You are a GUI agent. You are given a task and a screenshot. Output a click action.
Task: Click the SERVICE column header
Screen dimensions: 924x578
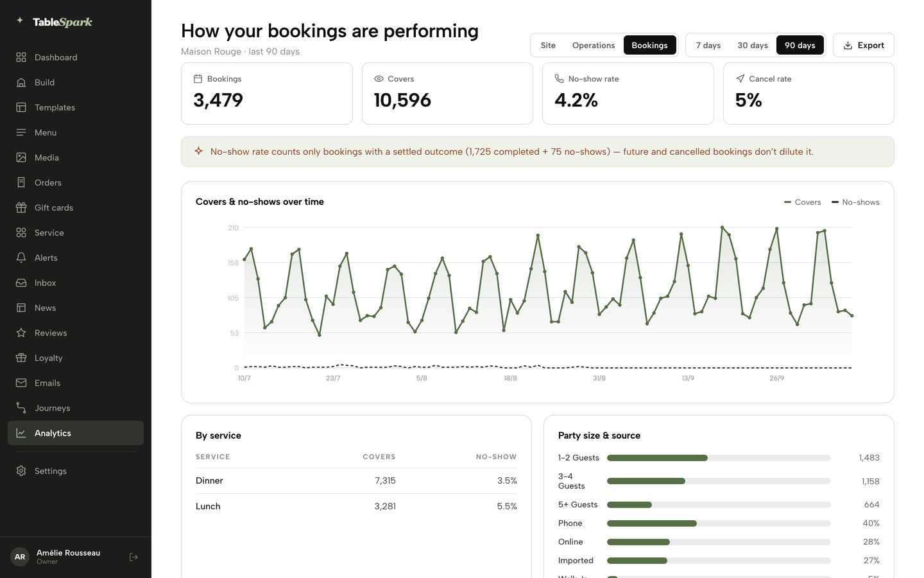tap(213, 457)
